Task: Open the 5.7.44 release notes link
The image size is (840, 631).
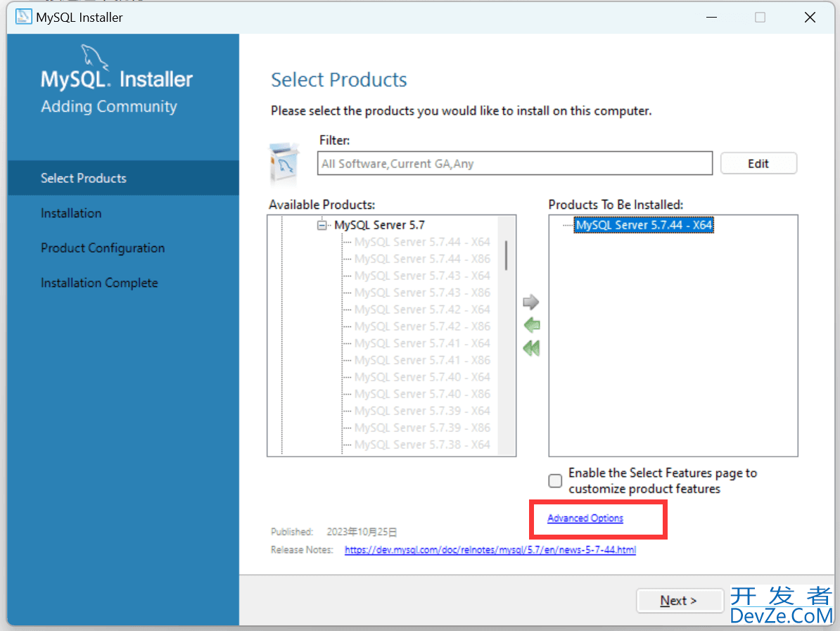Action: click(490, 549)
